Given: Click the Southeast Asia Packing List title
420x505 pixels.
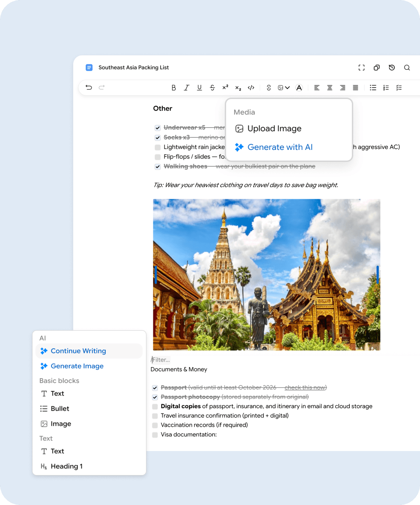Looking at the screenshot, I should coord(134,67).
